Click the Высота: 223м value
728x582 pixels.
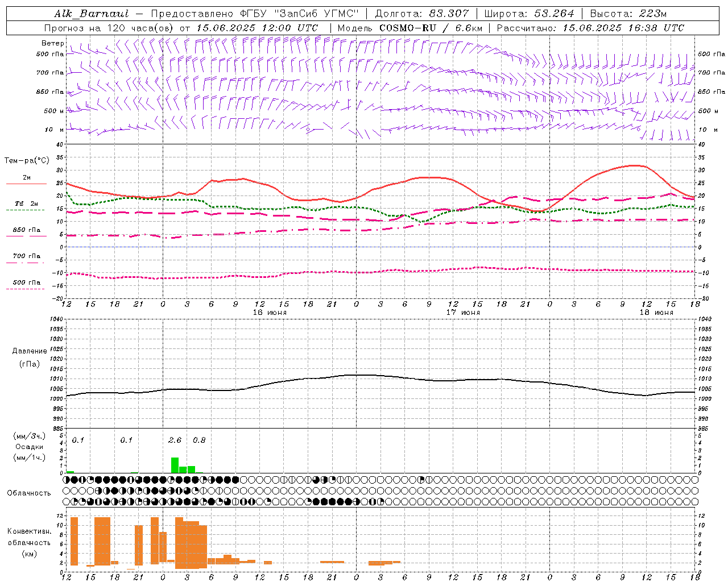pyautogui.click(x=628, y=14)
